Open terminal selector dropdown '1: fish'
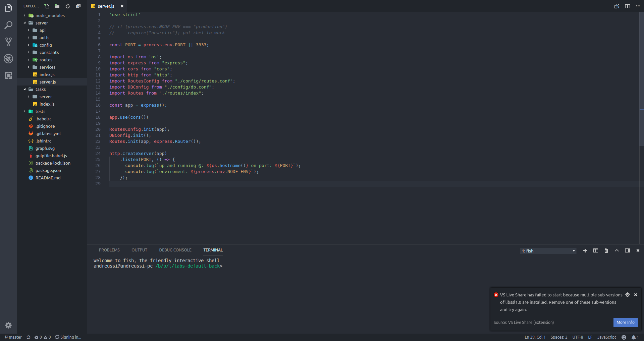 point(548,251)
